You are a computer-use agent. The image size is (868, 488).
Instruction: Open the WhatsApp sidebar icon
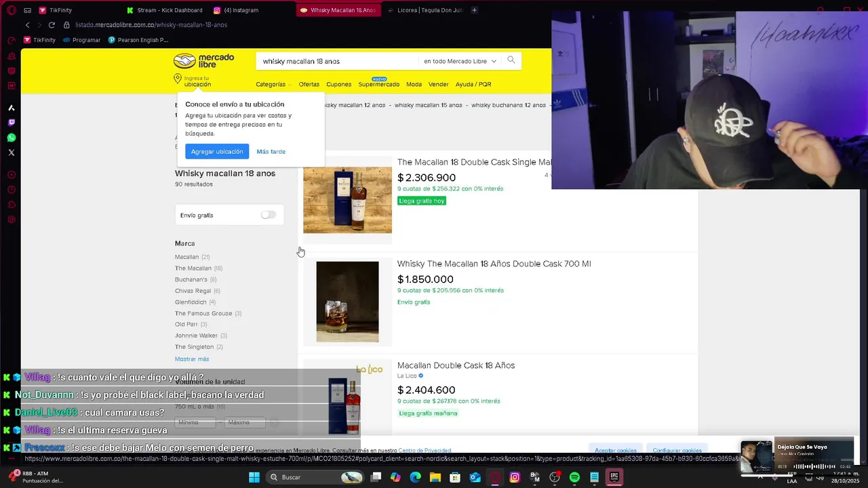[x=11, y=138]
